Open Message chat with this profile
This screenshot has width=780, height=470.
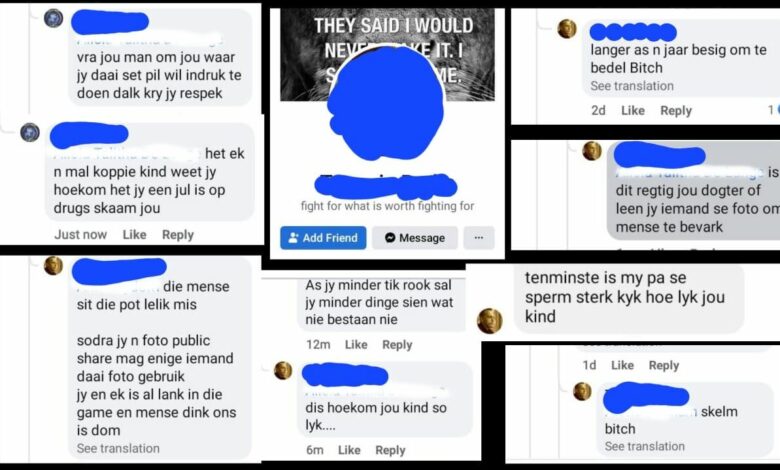(414, 238)
